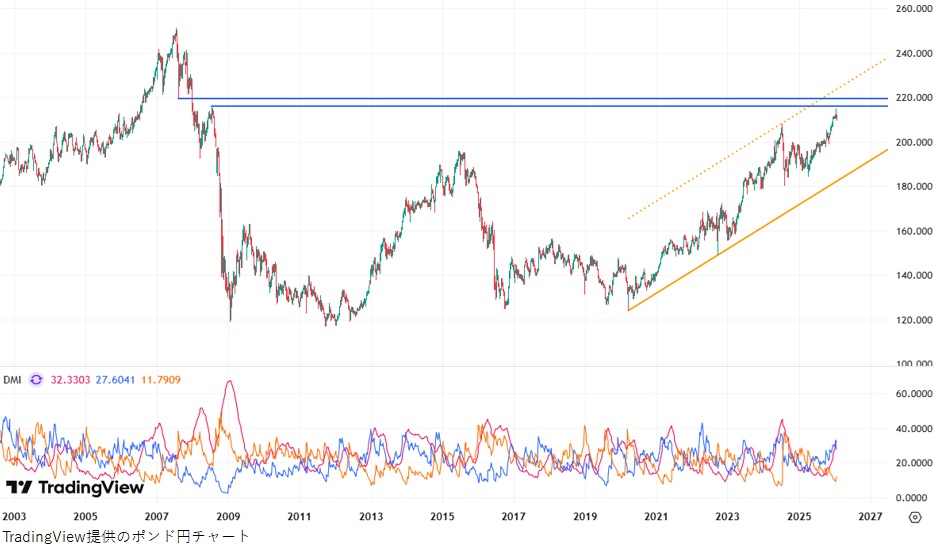Click the 2027 label on time axis

tap(869, 517)
